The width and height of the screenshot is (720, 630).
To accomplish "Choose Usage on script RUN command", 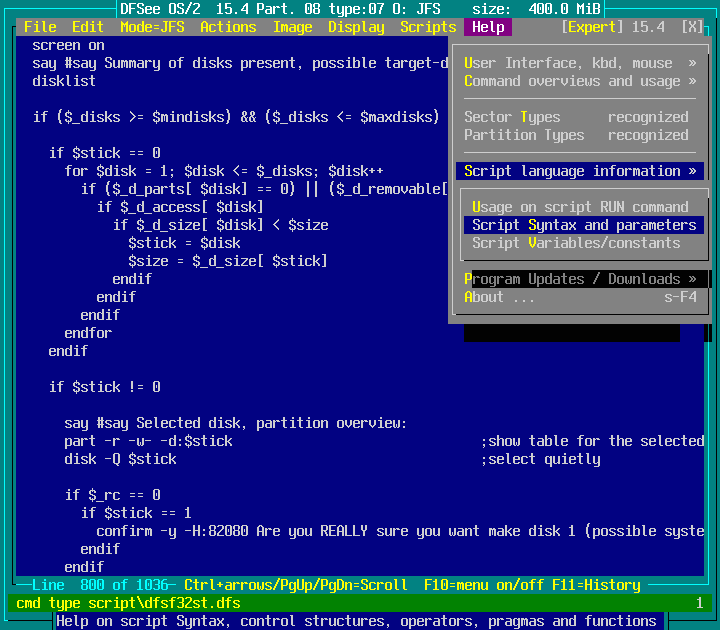I will [x=580, y=207].
